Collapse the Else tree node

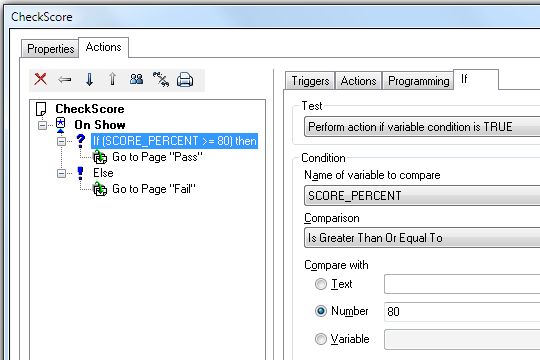[x=61, y=173]
